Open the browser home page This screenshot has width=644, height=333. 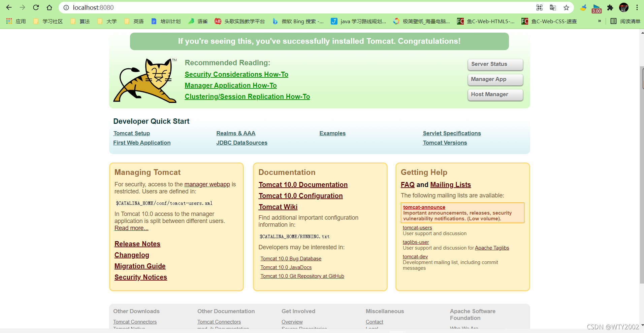click(x=50, y=7)
